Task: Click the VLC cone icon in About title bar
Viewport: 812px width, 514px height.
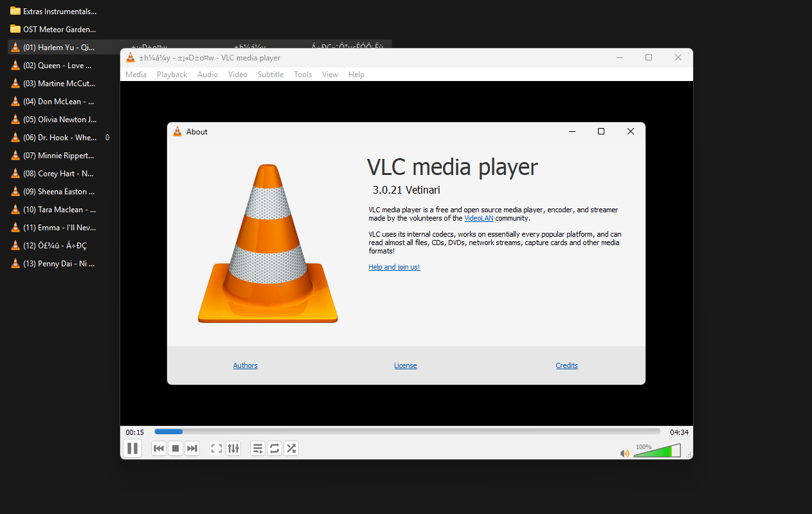Action: pos(177,131)
